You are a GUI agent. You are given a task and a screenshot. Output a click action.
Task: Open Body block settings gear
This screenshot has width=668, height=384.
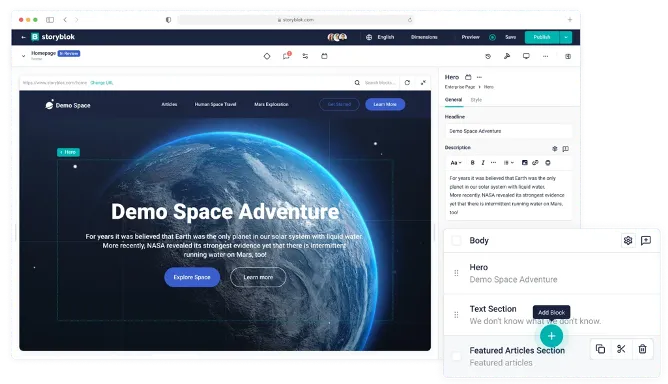628,240
